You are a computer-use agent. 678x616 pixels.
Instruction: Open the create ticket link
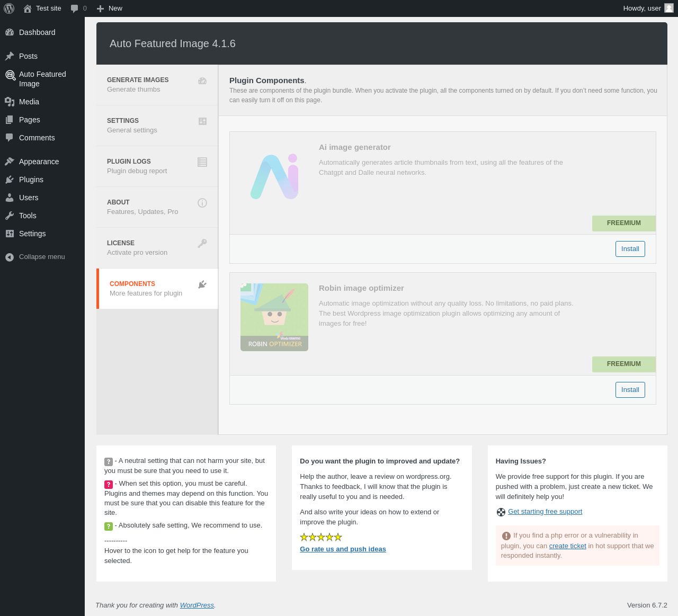tap(567, 546)
